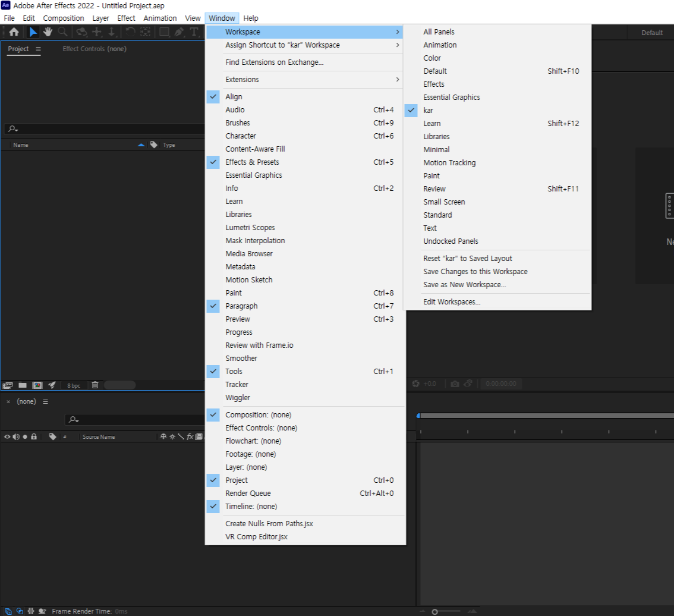Click the Project panel trash icon
Image resolution: width=674 pixels, height=616 pixels.
95,385
